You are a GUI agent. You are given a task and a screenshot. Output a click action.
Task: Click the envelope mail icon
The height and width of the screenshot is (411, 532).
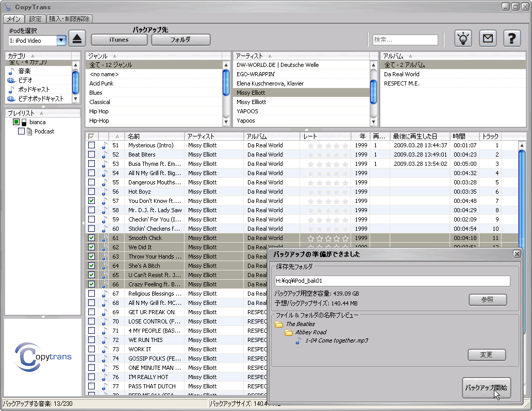coord(488,39)
